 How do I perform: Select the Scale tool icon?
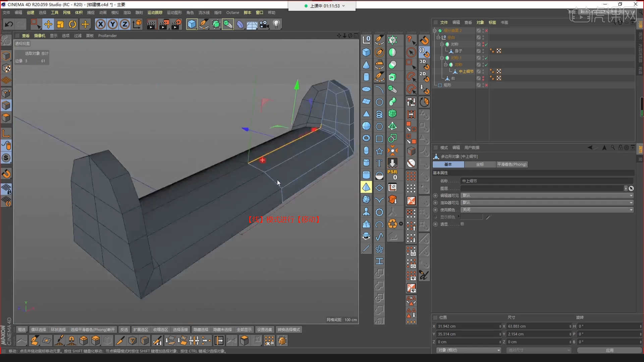60,24
